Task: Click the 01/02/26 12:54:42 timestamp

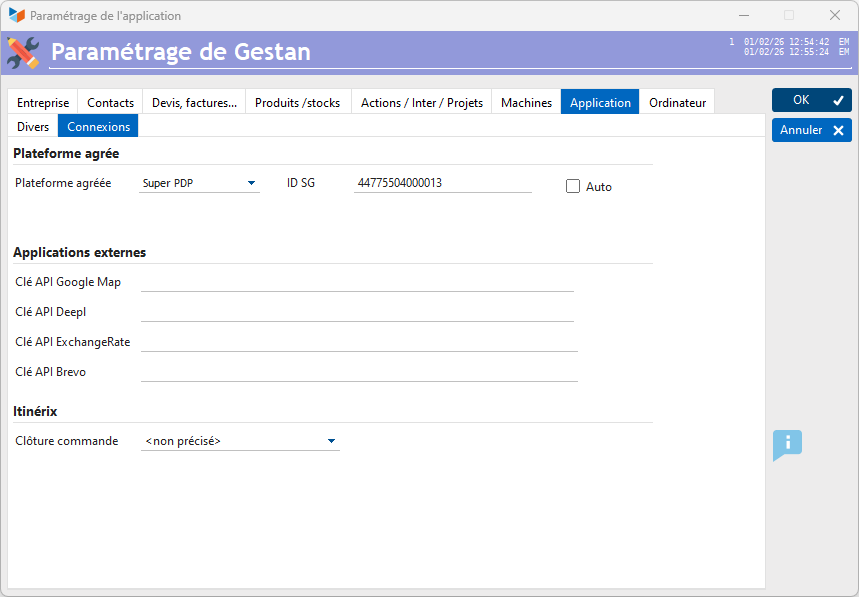Action: [x=786, y=42]
